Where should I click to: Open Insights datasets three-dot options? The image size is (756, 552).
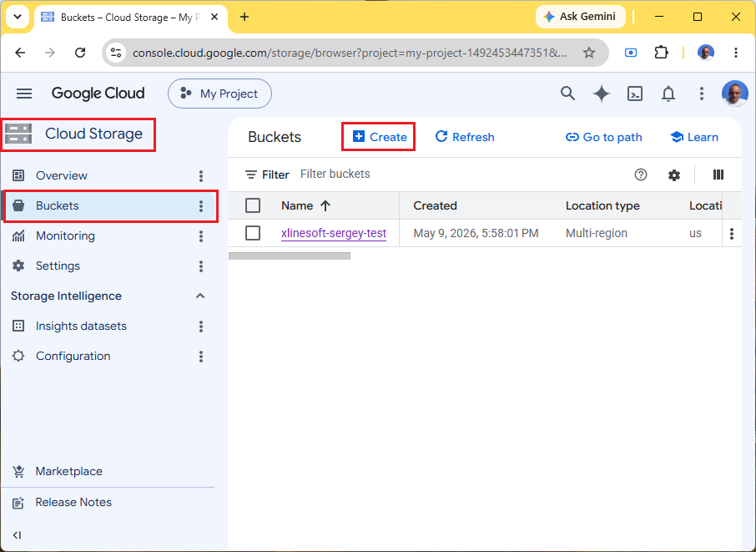pos(201,327)
